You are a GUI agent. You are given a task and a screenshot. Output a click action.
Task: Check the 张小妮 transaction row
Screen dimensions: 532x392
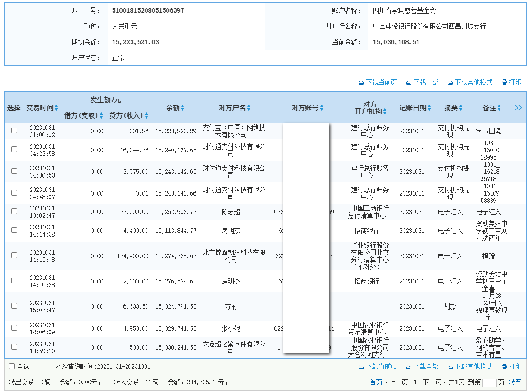tap(14, 328)
